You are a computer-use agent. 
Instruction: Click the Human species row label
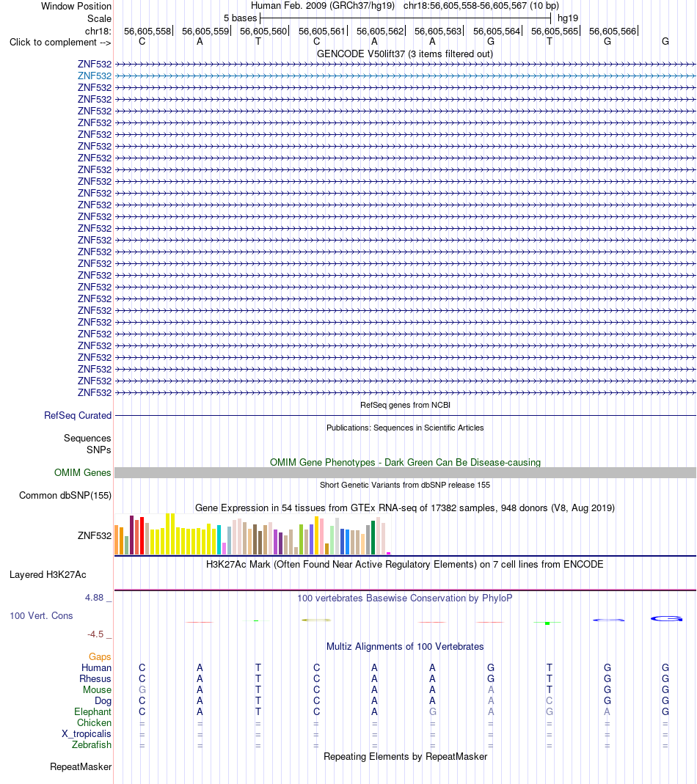point(97,668)
